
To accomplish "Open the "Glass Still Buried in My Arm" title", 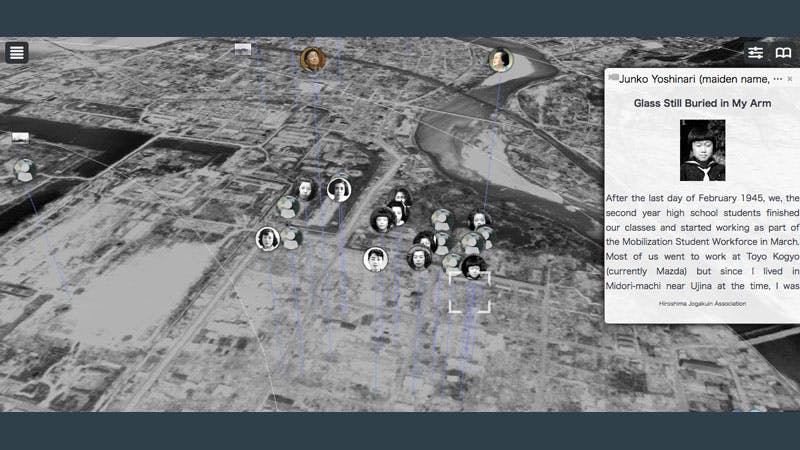I will 702,103.
